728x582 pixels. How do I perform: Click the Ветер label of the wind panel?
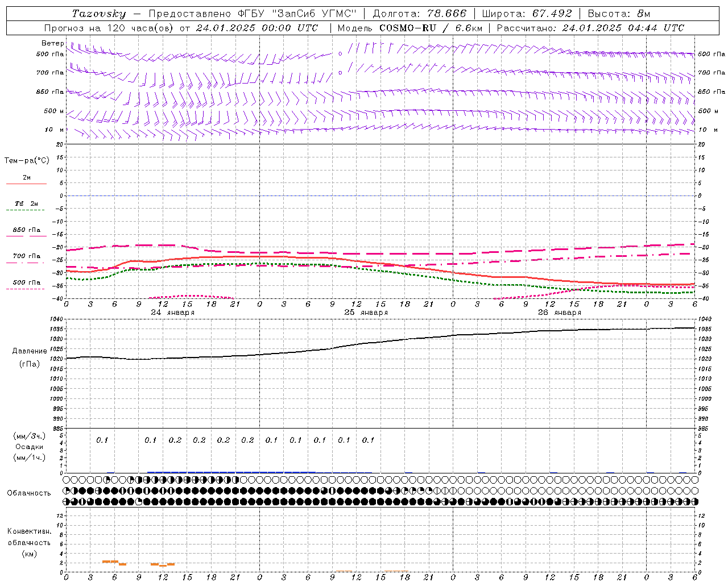pos(53,43)
